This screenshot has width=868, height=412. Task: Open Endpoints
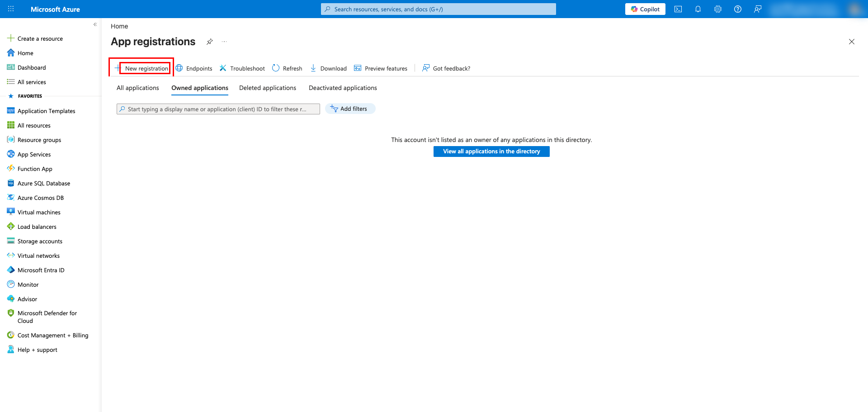click(x=194, y=68)
